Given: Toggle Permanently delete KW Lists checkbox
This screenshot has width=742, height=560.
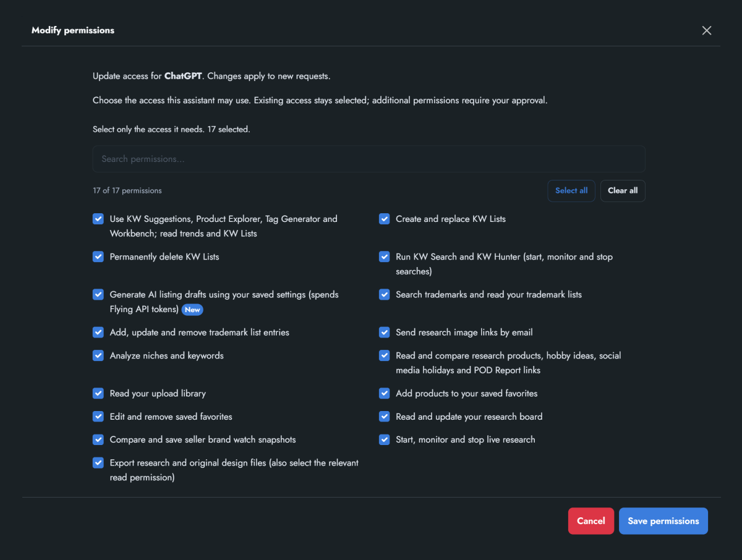Looking at the screenshot, I should pyautogui.click(x=98, y=257).
